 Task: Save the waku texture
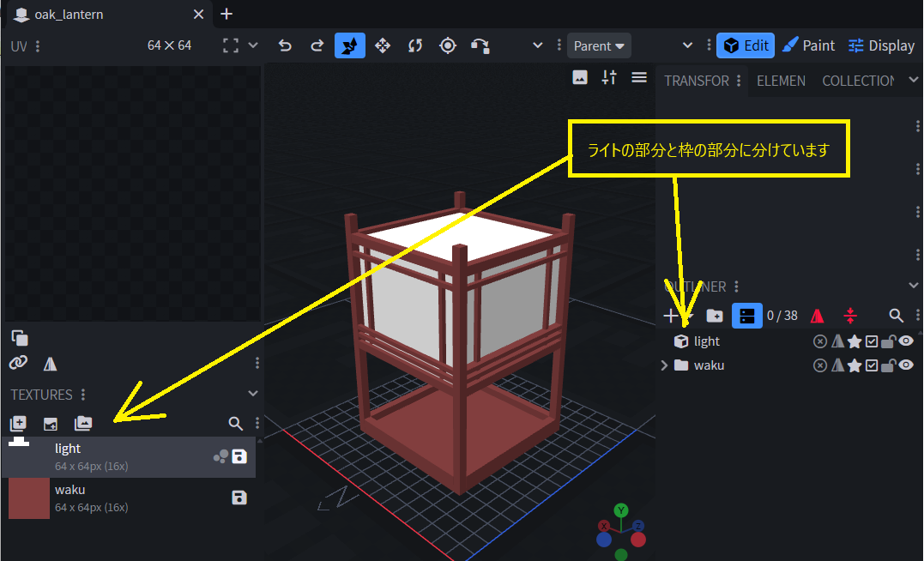pyautogui.click(x=239, y=498)
